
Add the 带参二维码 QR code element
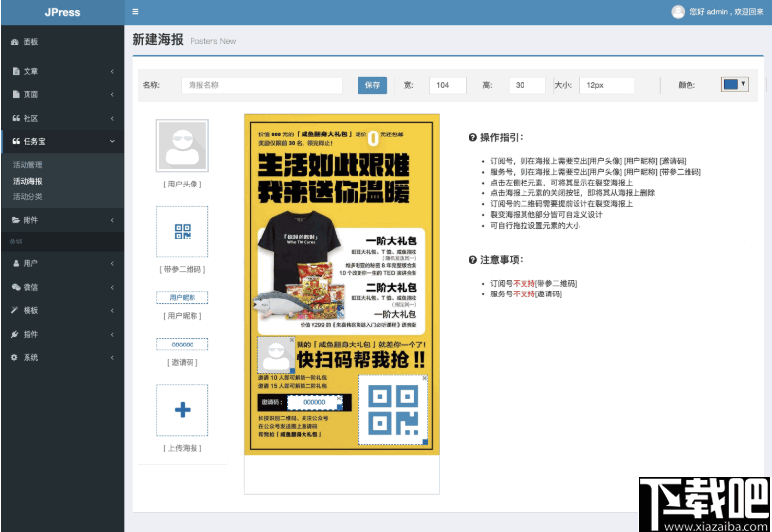tap(182, 232)
